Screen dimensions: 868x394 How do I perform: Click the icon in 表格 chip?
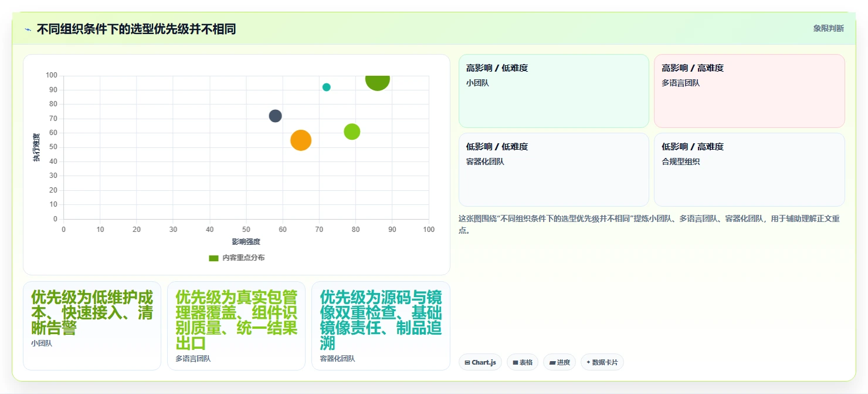[x=516, y=363]
